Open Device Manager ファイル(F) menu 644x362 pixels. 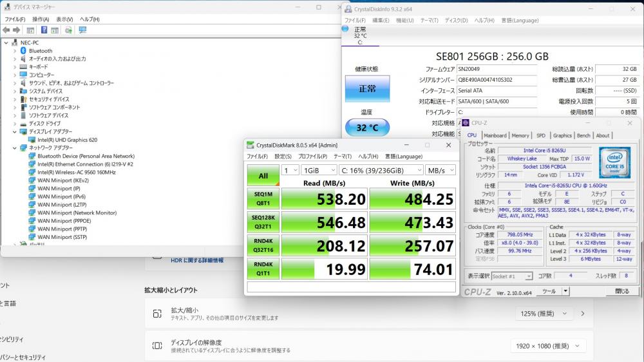point(15,19)
